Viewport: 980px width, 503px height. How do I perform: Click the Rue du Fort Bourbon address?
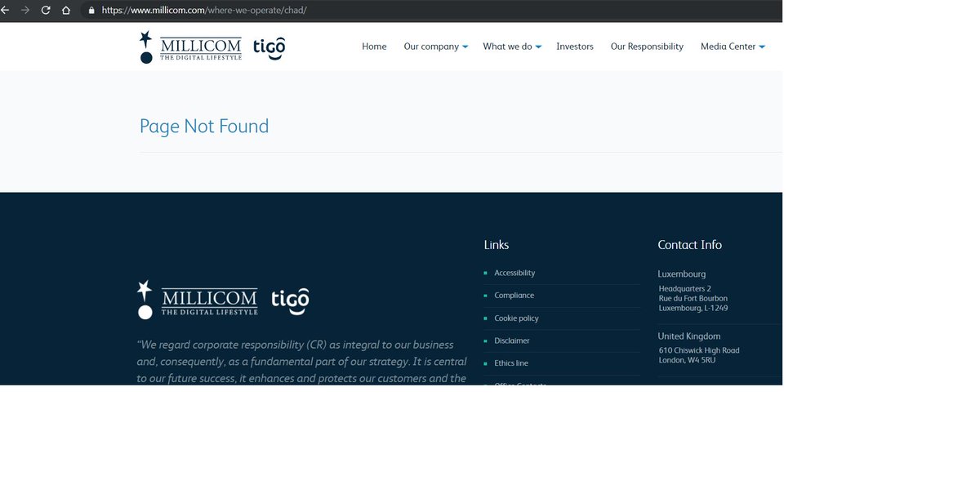coord(693,299)
